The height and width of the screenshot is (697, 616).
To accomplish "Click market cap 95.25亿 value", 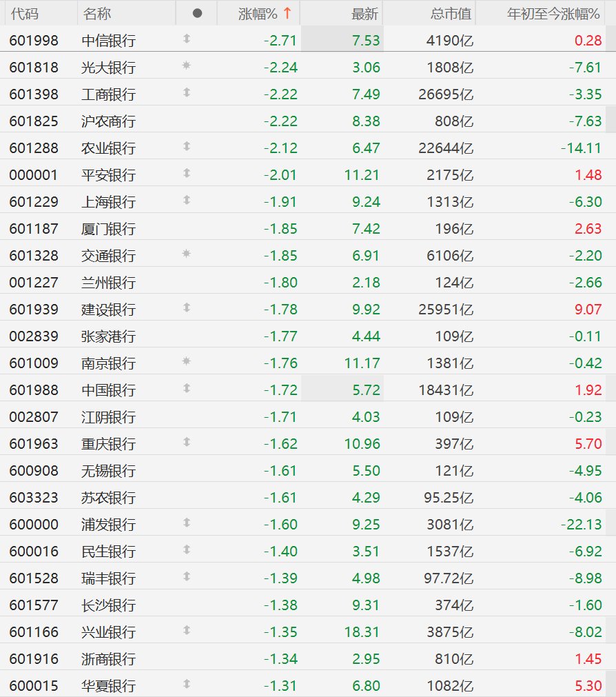I will click(449, 497).
